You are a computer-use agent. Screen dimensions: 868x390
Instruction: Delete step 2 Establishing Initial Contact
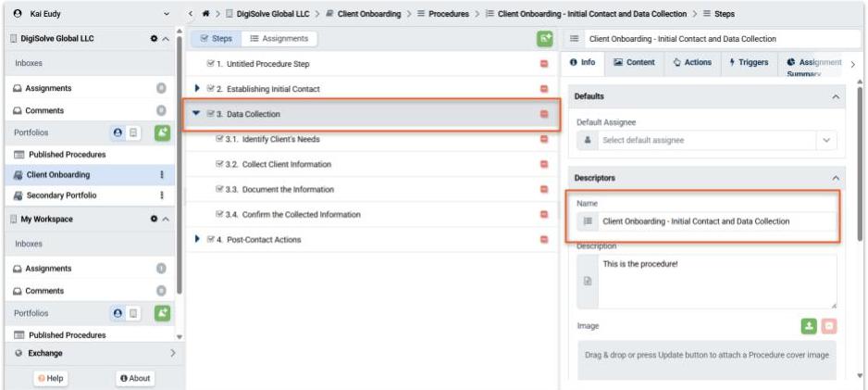[x=544, y=89]
